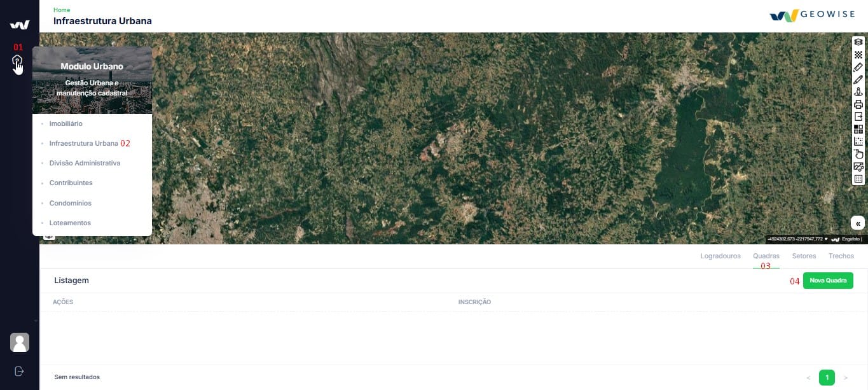
Task: Switch to the Logradouros tab
Action: (x=720, y=256)
